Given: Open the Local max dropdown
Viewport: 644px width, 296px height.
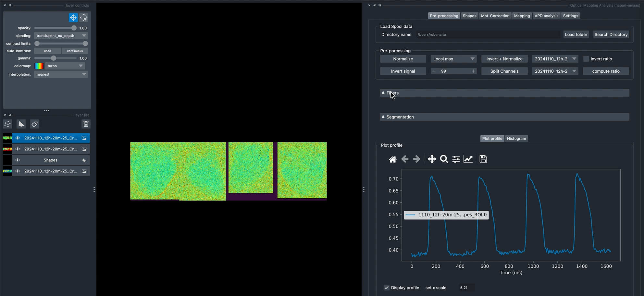Looking at the screenshot, I should click(x=453, y=59).
